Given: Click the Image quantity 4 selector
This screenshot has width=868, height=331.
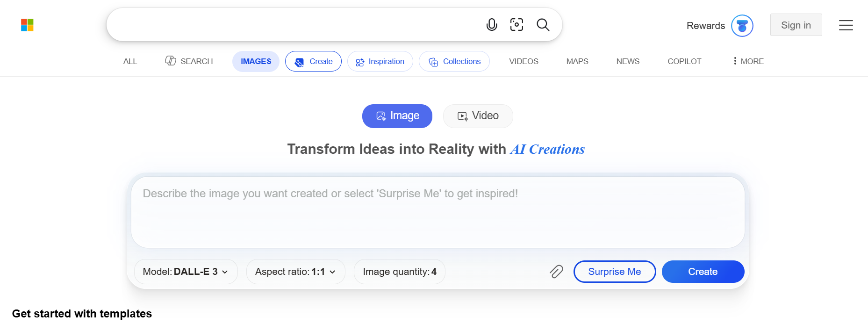Looking at the screenshot, I should tap(400, 272).
